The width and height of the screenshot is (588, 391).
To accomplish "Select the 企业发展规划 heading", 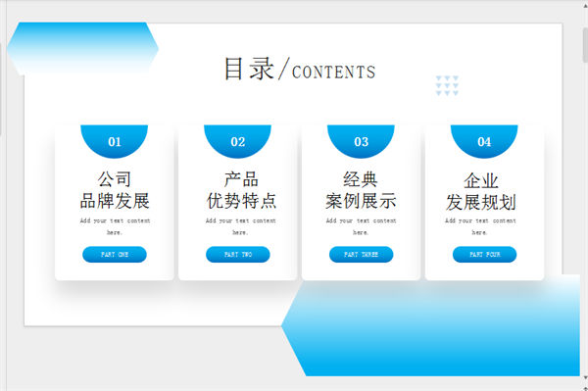I will click(x=481, y=192).
